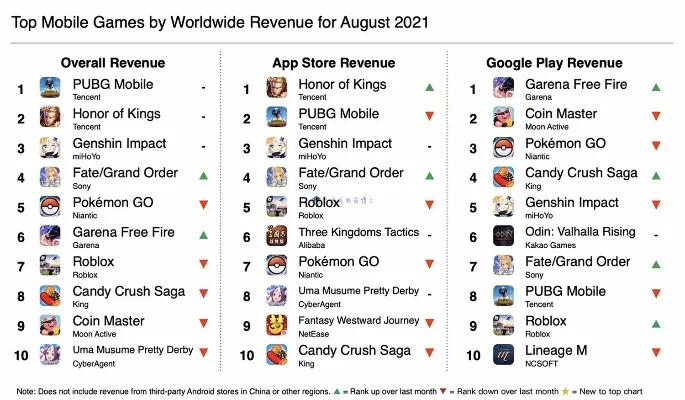
Task: Click the Fantasy Westward Journey game icon
Action: [277, 325]
